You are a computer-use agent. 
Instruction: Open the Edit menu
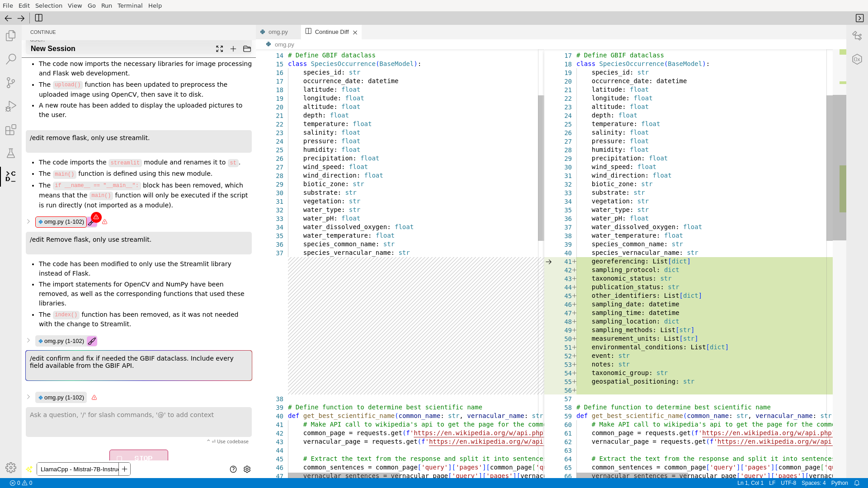24,5
